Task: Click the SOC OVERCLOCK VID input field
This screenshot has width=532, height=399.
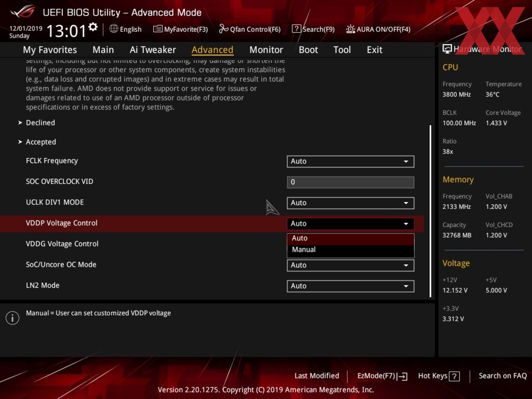Action: [350, 182]
